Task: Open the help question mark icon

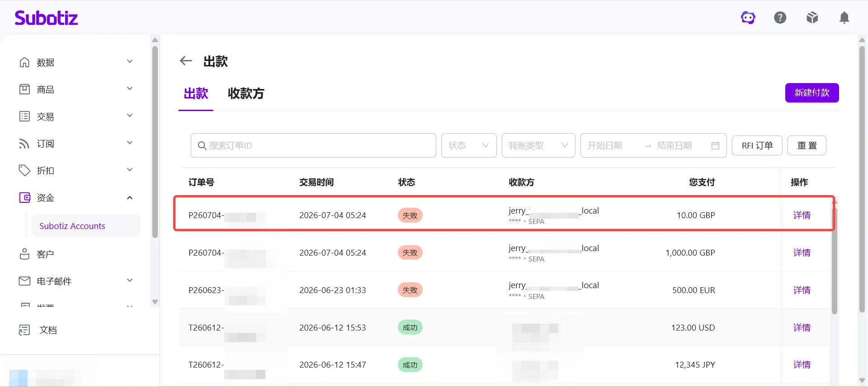Action: 780,18
